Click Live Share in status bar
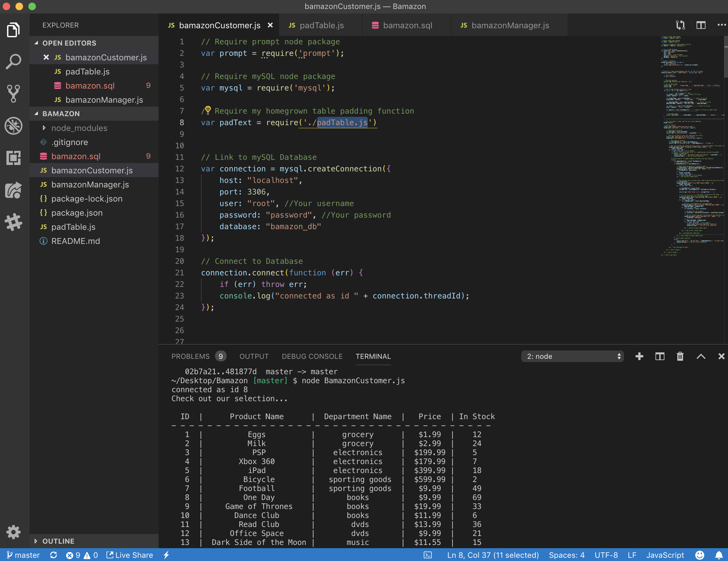This screenshot has height=561, width=728. [130, 555]
